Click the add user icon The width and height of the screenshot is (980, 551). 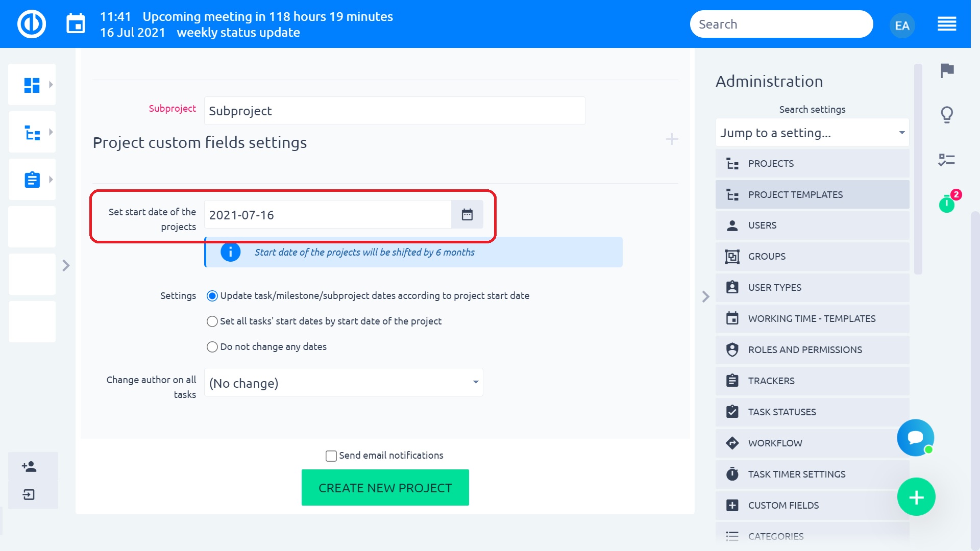tap(29, 466)
